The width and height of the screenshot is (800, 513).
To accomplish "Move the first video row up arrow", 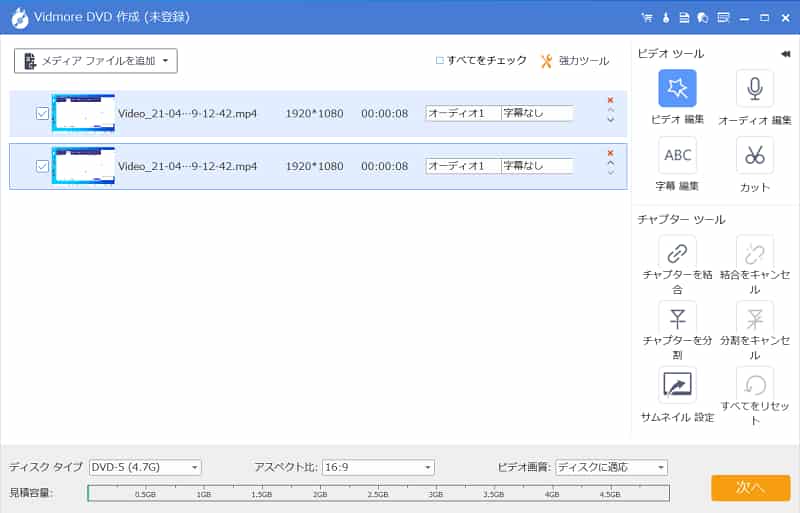I will (610, 110).
